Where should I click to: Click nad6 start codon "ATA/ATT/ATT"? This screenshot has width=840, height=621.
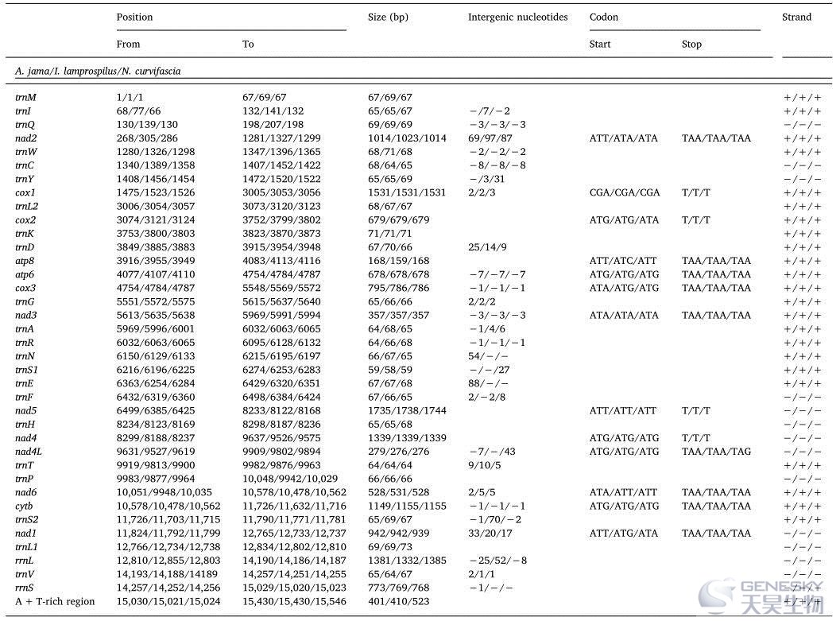(623, 492)
